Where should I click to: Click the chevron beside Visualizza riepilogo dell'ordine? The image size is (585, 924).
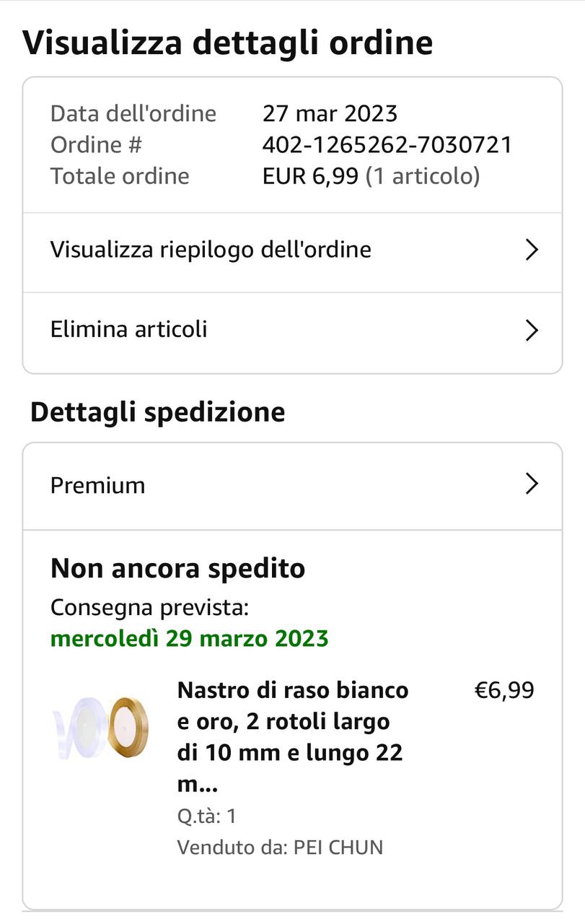(x=532, y=250)
